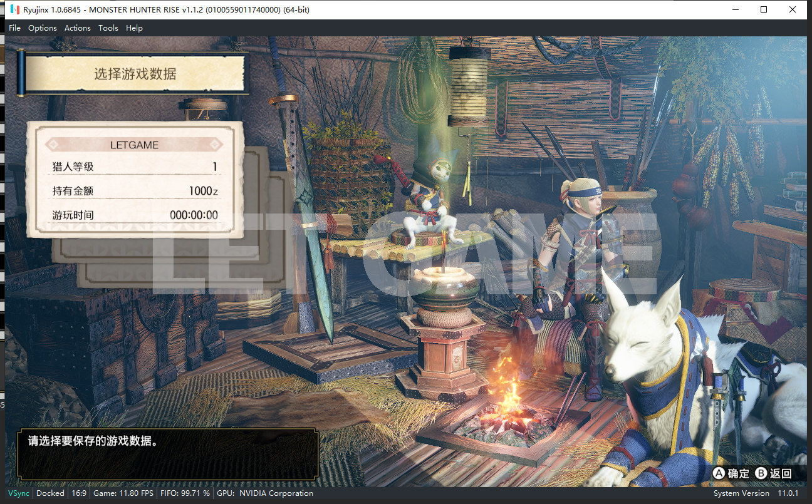The height and width of the screenshot is (504, 812).
Task: Click the 猎人等级 row in save card
Action: (134, 167)
